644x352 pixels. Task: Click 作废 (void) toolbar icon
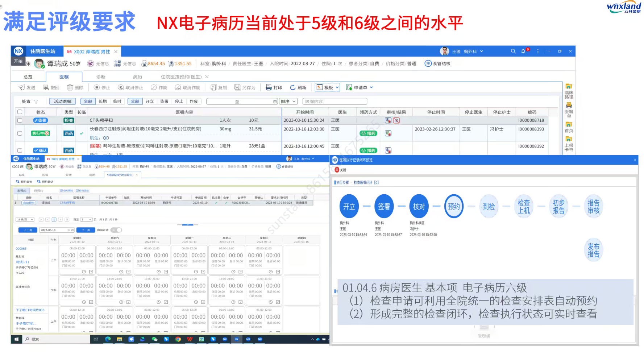point(154,87)
